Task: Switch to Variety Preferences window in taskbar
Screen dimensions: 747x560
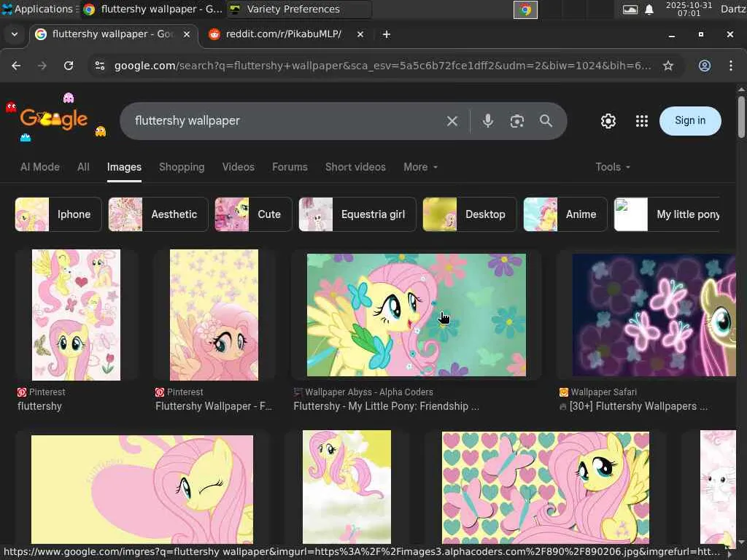Action: coord(298,9)
